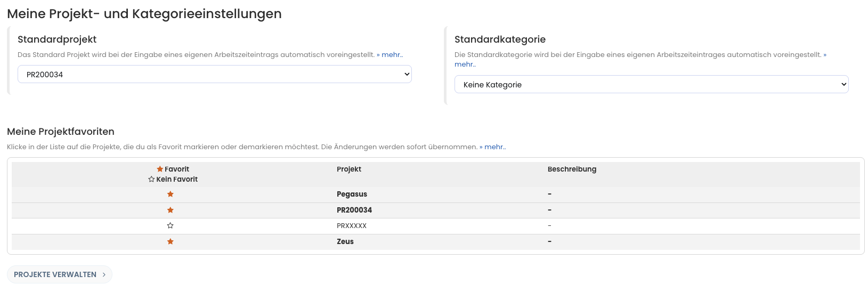
Task: Click the Zeus project name
Action: tap(345, 241)
